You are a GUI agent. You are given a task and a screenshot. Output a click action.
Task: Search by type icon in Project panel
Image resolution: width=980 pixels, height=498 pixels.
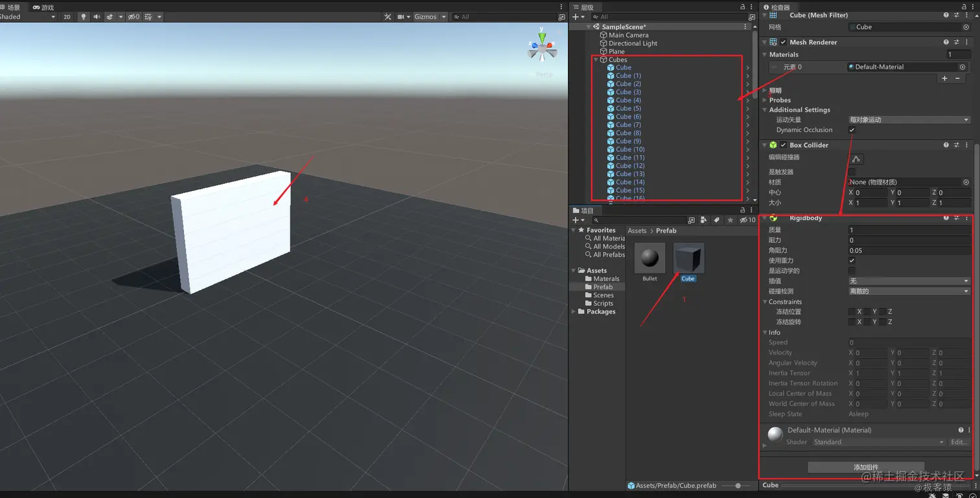704,220
